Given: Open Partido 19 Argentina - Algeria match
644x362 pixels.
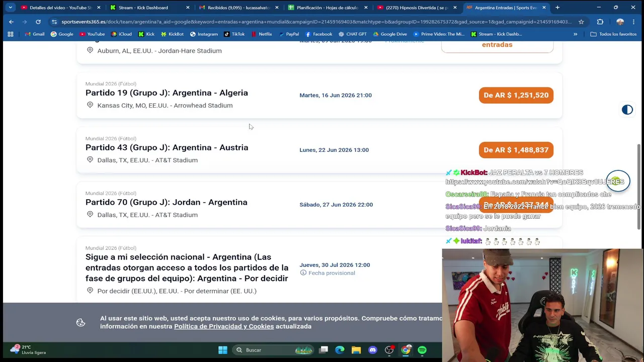Looking at the screenshot, I should (x=167, y=93).
